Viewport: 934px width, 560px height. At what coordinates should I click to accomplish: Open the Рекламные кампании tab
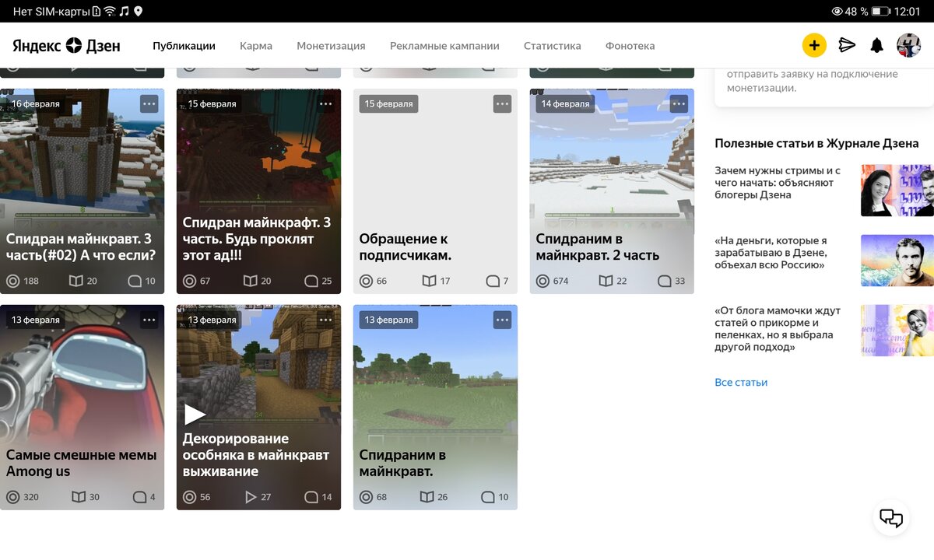444,46
